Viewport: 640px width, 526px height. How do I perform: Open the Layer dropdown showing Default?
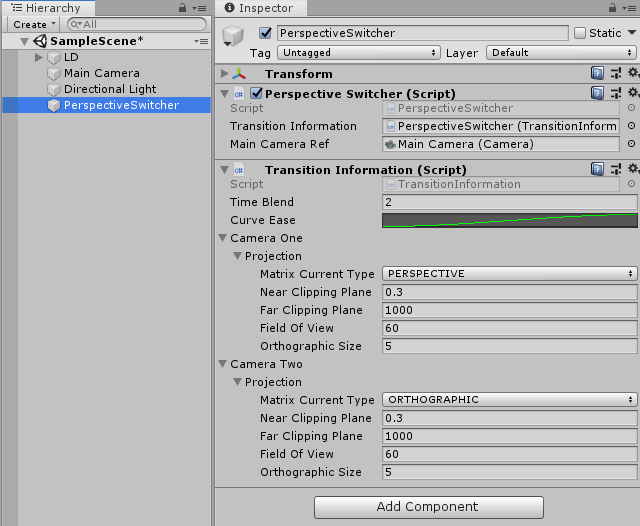coord(561,53)
